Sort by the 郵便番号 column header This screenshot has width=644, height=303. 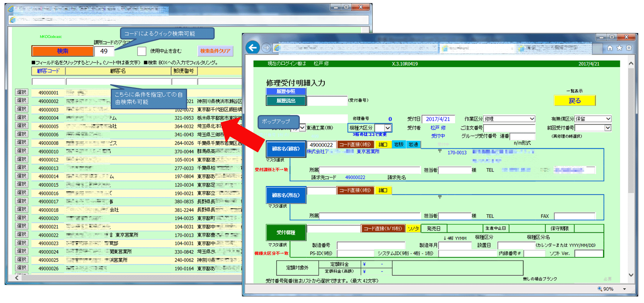184,71
